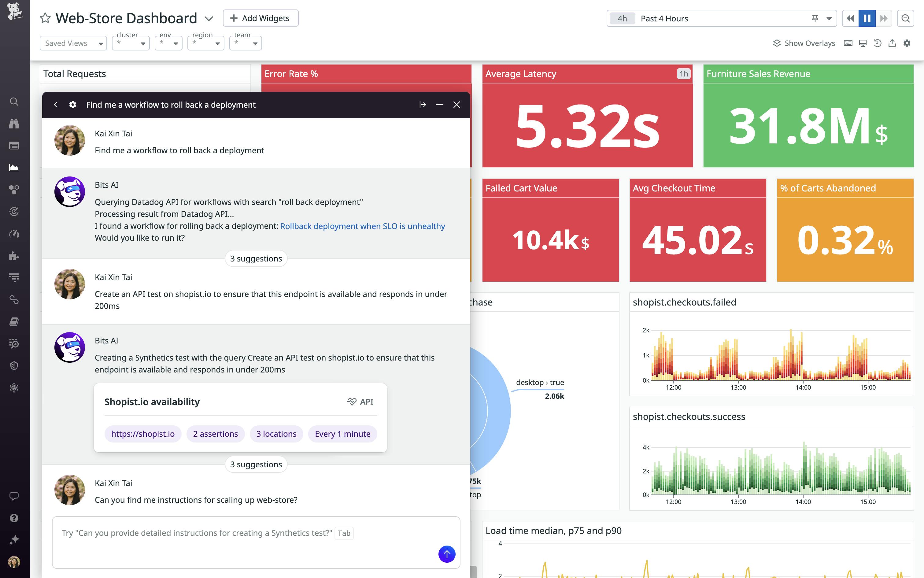Expand the Web-Store Dashboard title chevron
The height and width of the screenshot is (578, 924).
coord(209,18)
